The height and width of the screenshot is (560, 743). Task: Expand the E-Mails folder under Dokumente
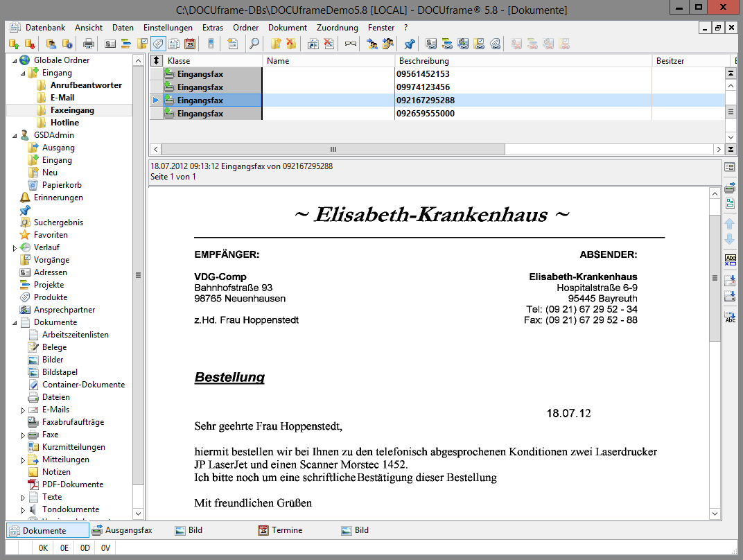point(24,410)
